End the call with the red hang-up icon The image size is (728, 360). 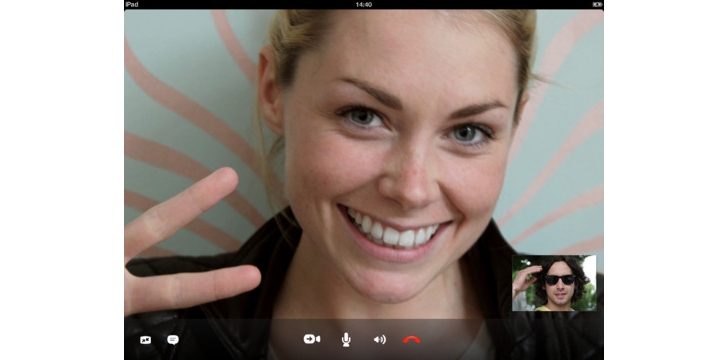tap(411, 340)
